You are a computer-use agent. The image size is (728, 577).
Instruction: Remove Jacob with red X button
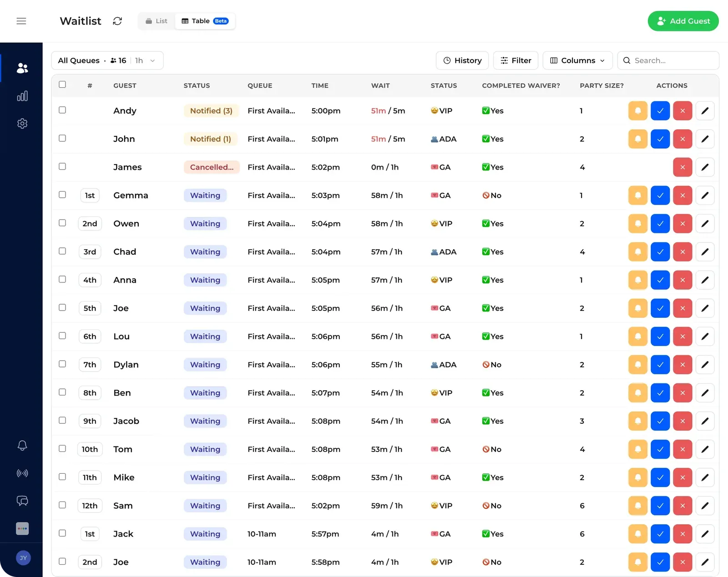682,421
